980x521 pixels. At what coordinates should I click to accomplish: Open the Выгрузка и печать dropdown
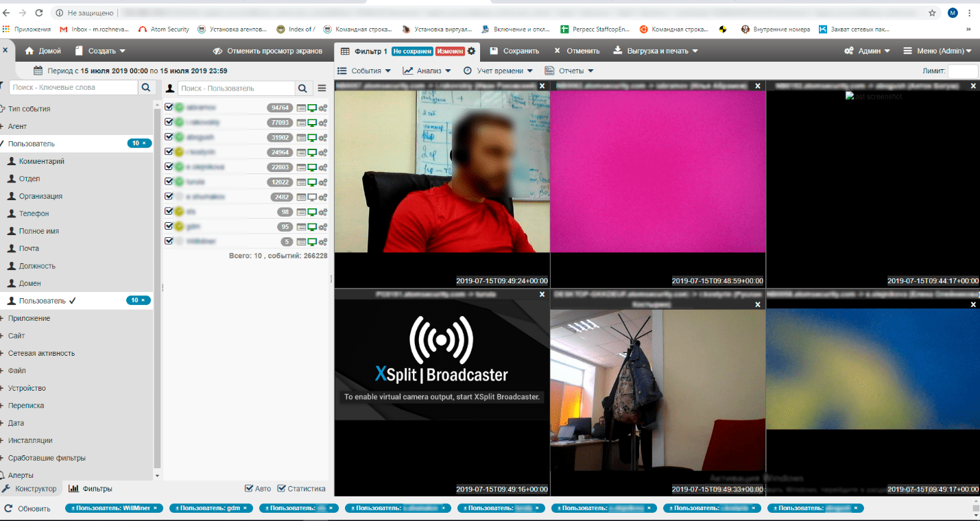655,51
